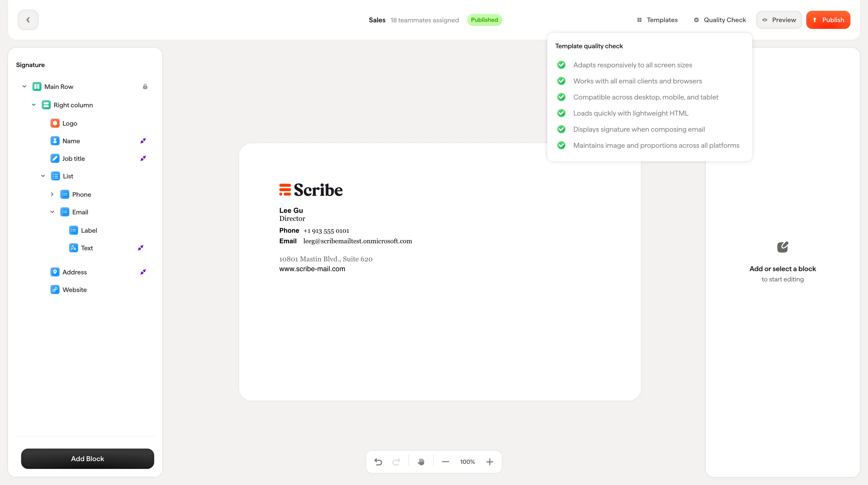The width and height of the screenshot is (868, 485).
Task: Select the Job title tree item
Action: 73,158
